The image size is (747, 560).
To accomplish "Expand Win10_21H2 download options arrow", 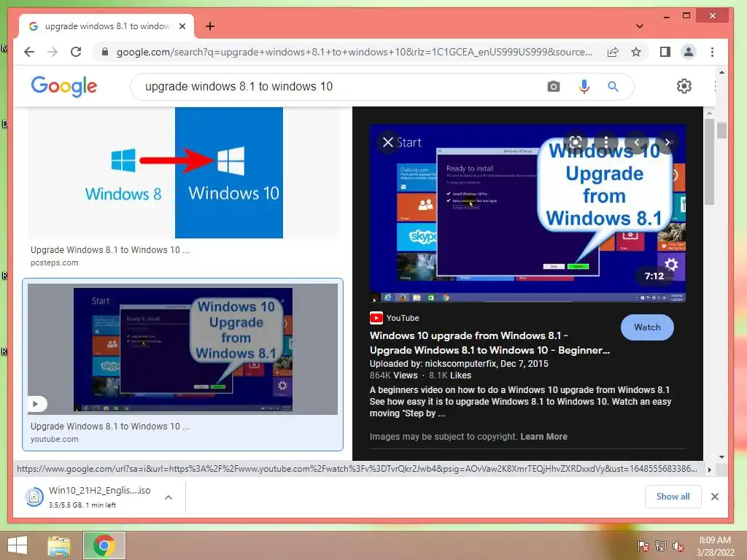I will point(169,497).
